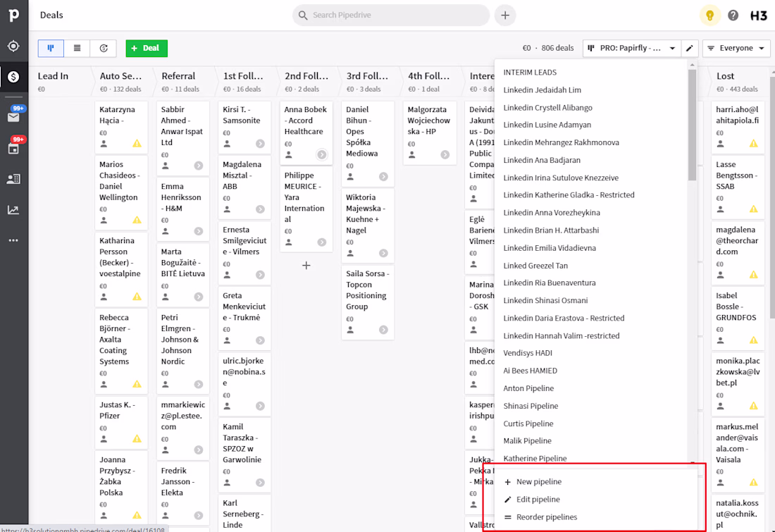Select Linkedin Irina Sutulove Knezzeive pipeline
The height and width of the screenshot is (532, 775).
point(561,178)
